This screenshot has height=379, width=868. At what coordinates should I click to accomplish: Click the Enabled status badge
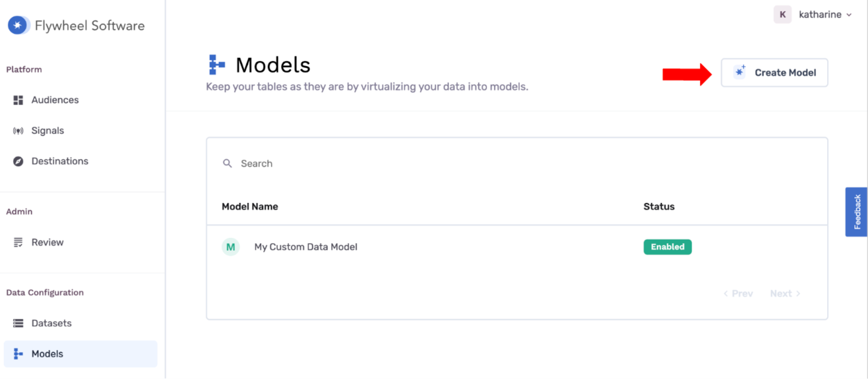[x=667, y=247]
